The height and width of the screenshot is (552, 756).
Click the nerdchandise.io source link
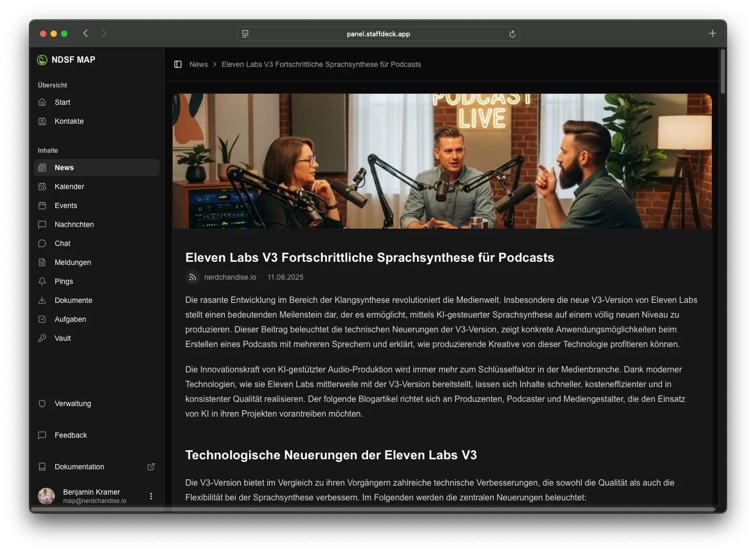pos(230,277)
